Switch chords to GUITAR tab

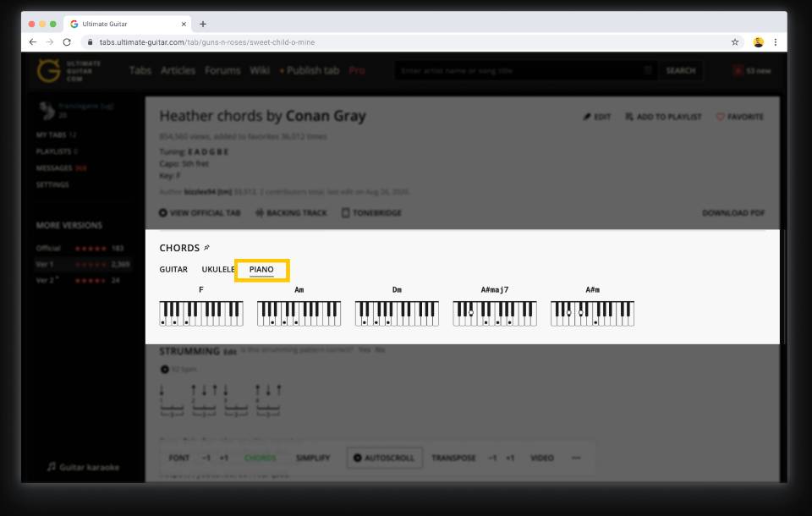tap(173, 269)
